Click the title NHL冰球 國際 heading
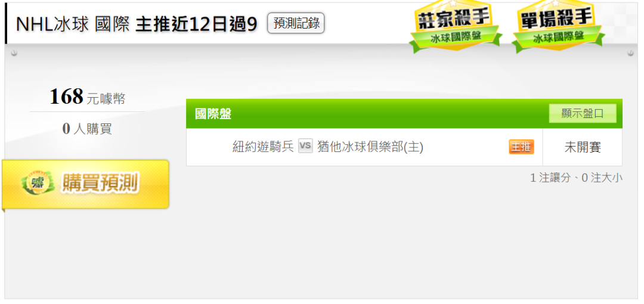 tap(72, 24)
